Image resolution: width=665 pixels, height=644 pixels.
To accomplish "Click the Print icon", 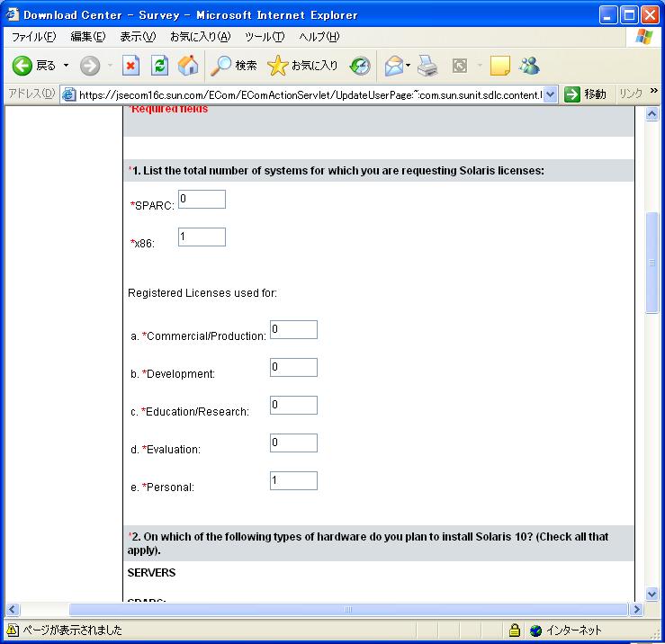I will pos(427,66).
